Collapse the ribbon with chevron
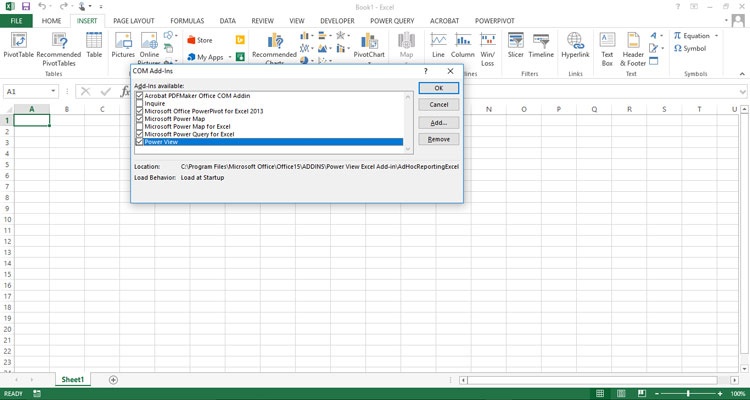 [742, 74]
